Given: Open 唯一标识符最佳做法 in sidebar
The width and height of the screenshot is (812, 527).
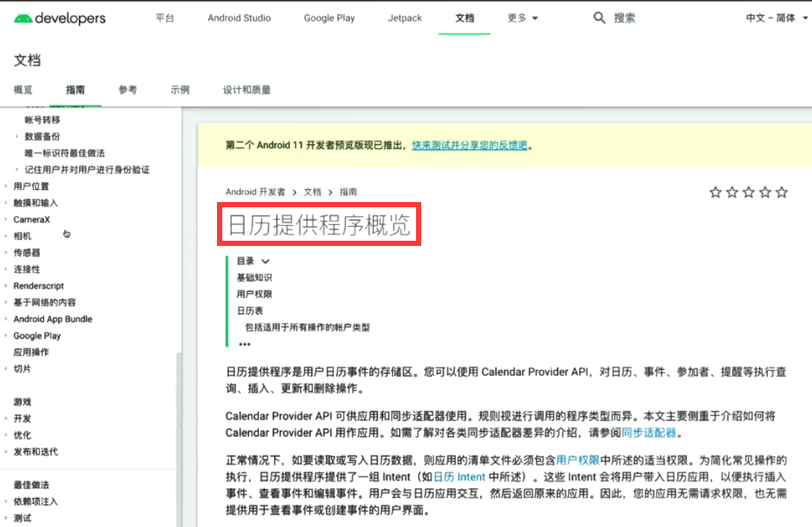Looking at the screenshot, I should (x=65, y=154).
